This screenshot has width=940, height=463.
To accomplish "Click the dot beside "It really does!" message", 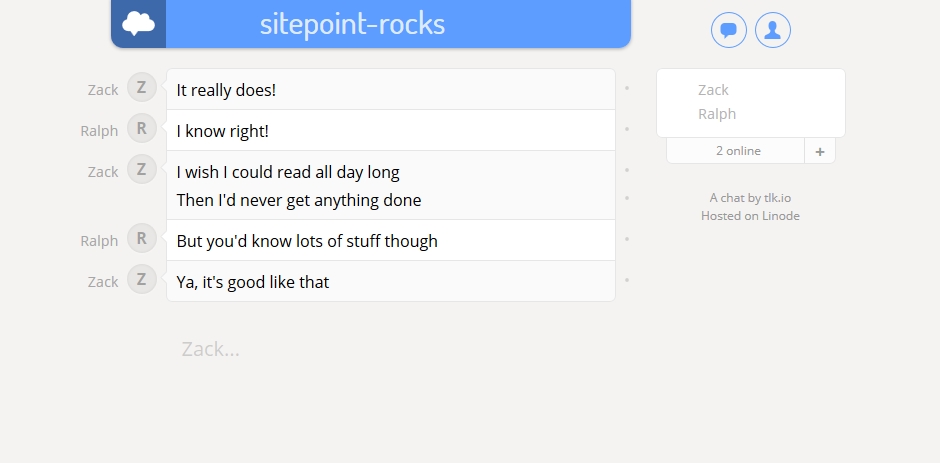I will tap(627, 88).
